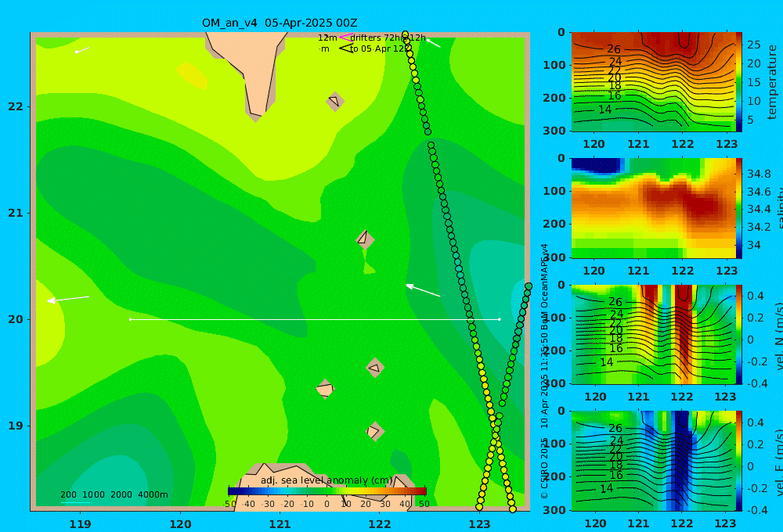Click the sea level anomaly colorbar
This screenshot has height=532, width=783.
pos(327,491)
